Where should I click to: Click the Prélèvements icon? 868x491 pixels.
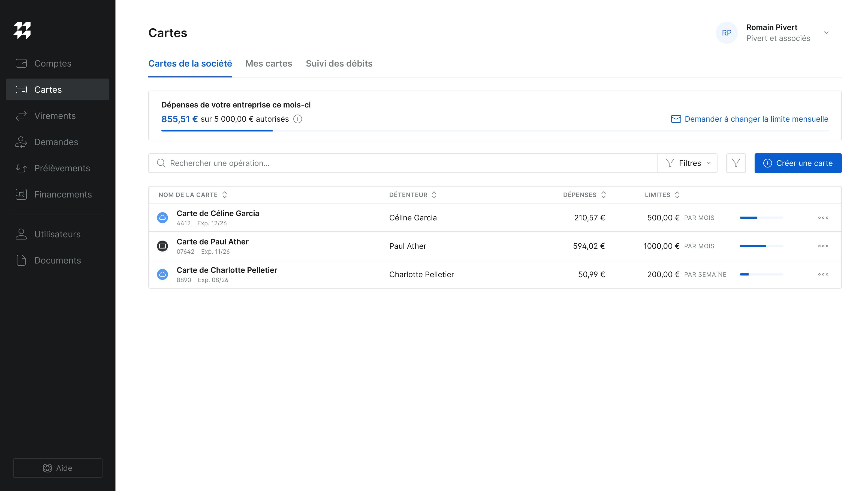(21, 168)
